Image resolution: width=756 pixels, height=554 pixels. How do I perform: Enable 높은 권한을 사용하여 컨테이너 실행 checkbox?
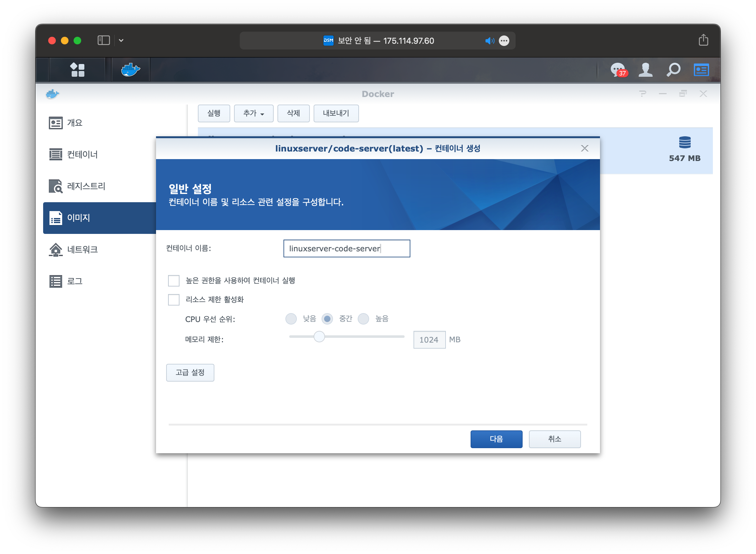[x=174, y=281]
